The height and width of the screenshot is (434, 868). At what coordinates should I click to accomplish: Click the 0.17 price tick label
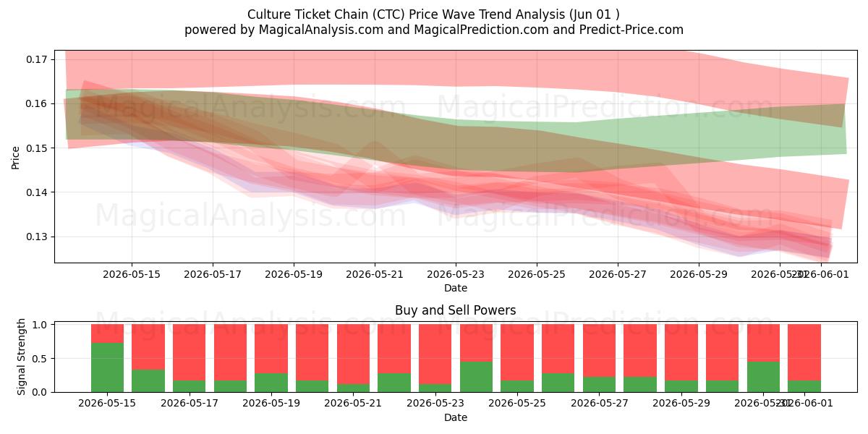[35, 59]
